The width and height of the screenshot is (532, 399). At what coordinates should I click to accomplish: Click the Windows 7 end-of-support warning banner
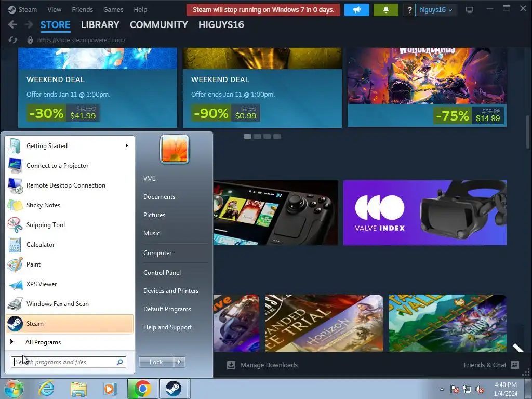(263, 10)
